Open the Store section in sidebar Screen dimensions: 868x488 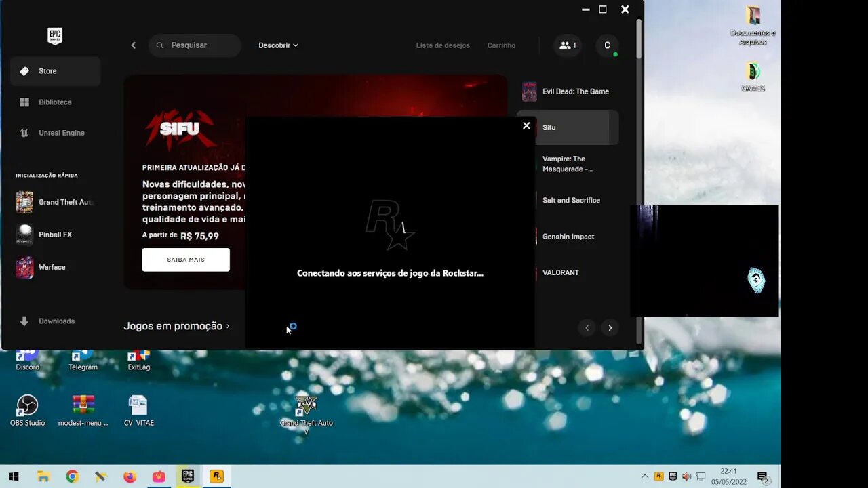coord(55,71)
